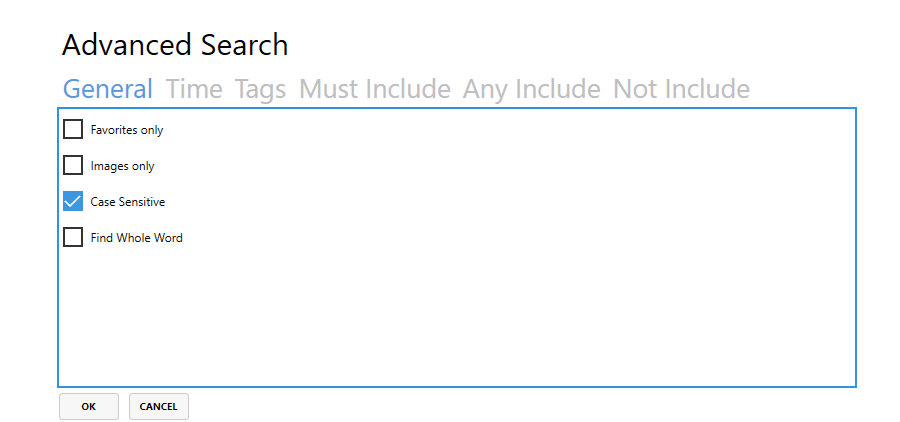Tick the Favorites only checkbox square

(73, 130)
